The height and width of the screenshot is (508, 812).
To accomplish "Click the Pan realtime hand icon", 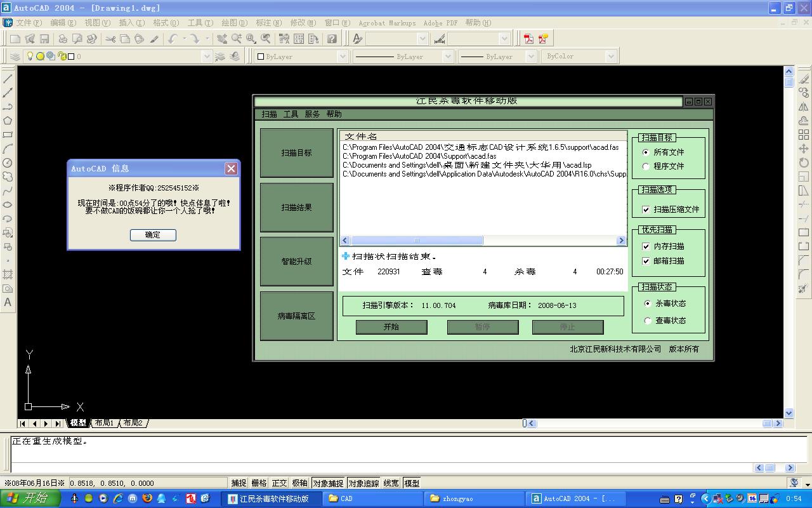I will coord(221,39).
